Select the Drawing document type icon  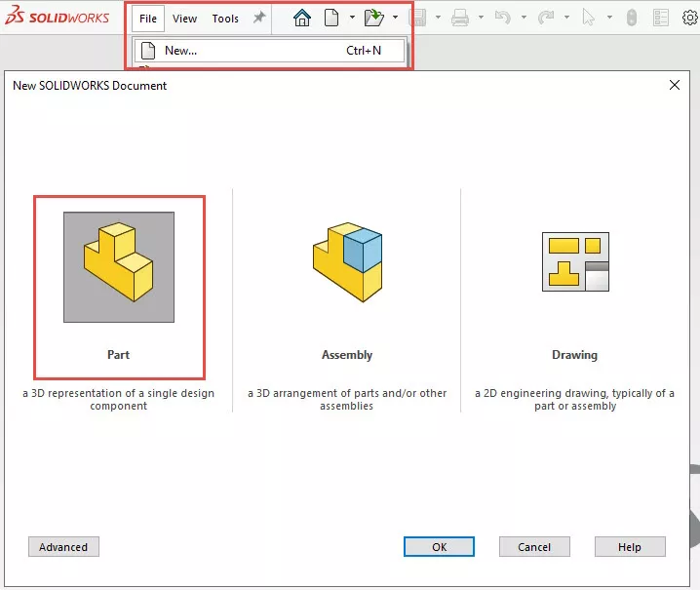[575, 261]
